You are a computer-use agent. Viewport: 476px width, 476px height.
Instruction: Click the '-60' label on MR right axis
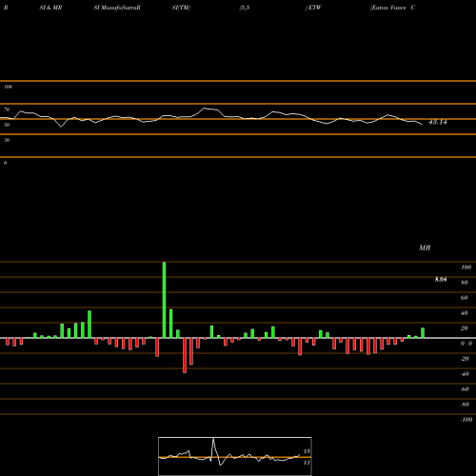[x=465, y=389]
